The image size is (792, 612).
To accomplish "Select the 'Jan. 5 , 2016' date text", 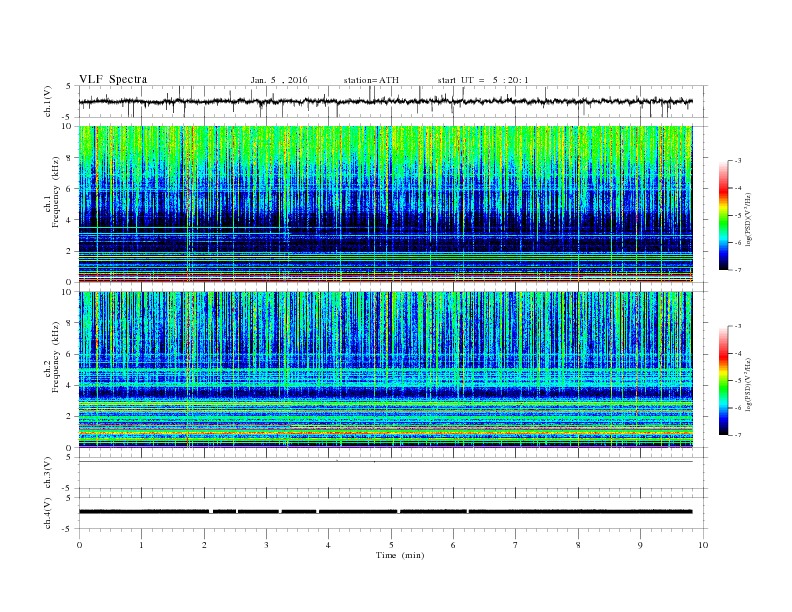I will point(279,80).
